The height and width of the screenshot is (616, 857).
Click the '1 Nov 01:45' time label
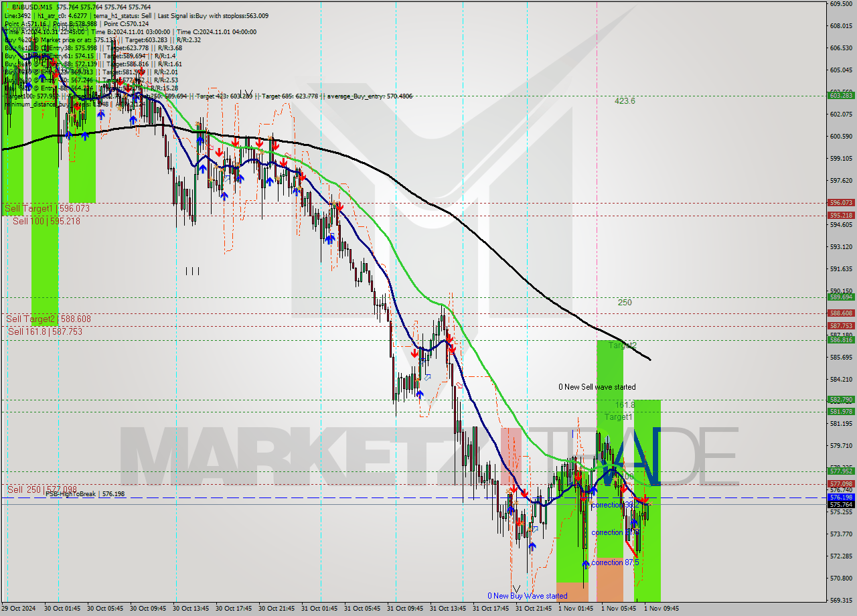tap(576, 609)
